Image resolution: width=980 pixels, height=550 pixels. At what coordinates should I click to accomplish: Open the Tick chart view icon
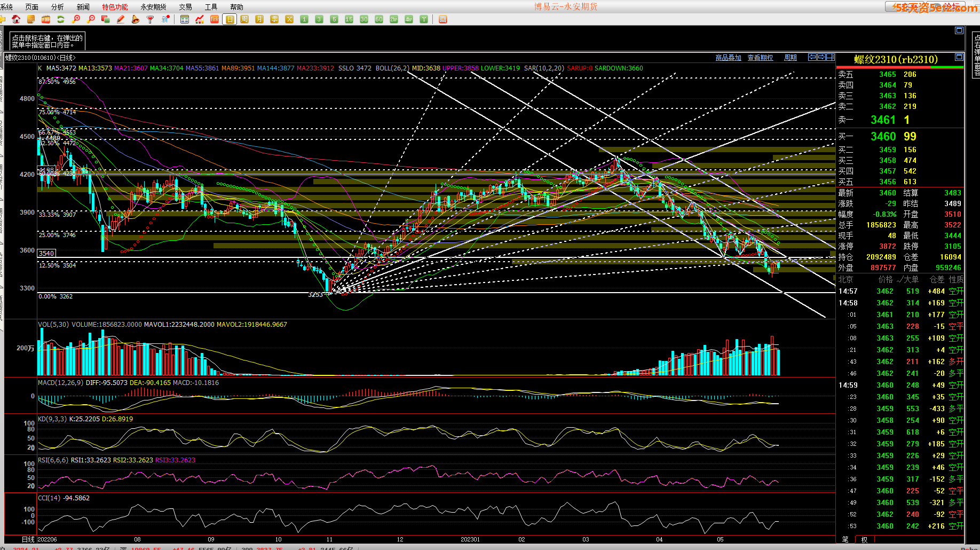click(x=215, y=19)
